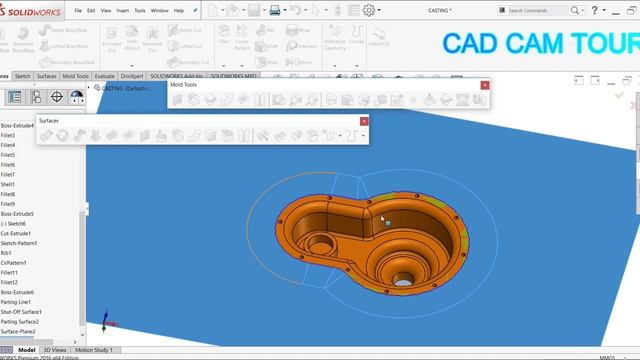Viewport: 640px width, 360px height.
Task: Click the Filled Surface icon in Surfaces toolbar
Action: [128, 135]
